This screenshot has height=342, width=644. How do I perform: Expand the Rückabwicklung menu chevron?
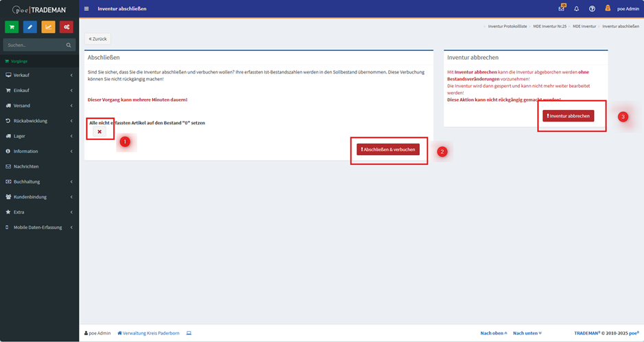(x=71, y=121)
